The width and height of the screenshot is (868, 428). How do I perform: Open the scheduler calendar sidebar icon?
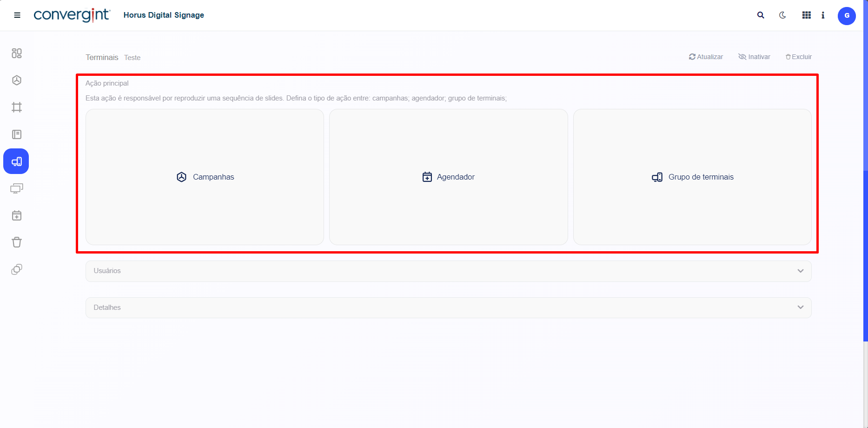(17, 215)
